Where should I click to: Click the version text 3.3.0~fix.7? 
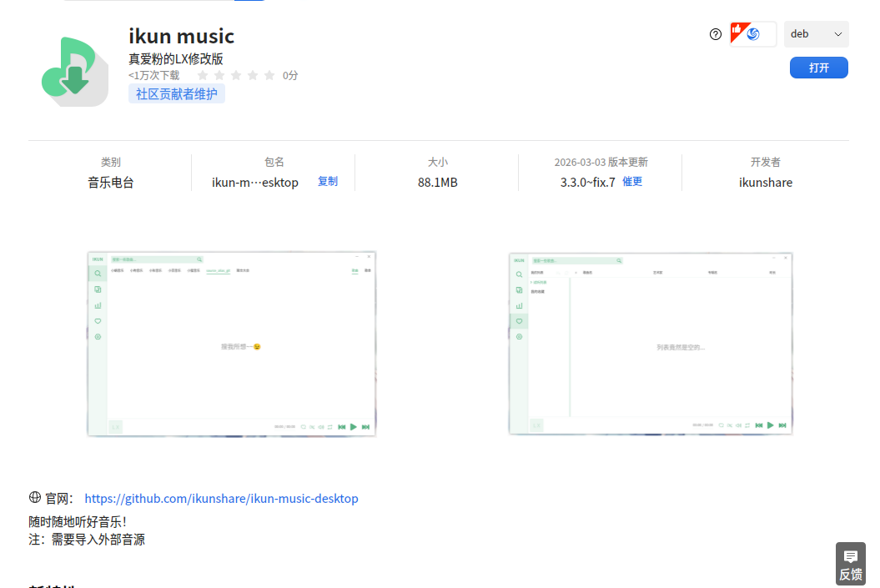point(587,183)
